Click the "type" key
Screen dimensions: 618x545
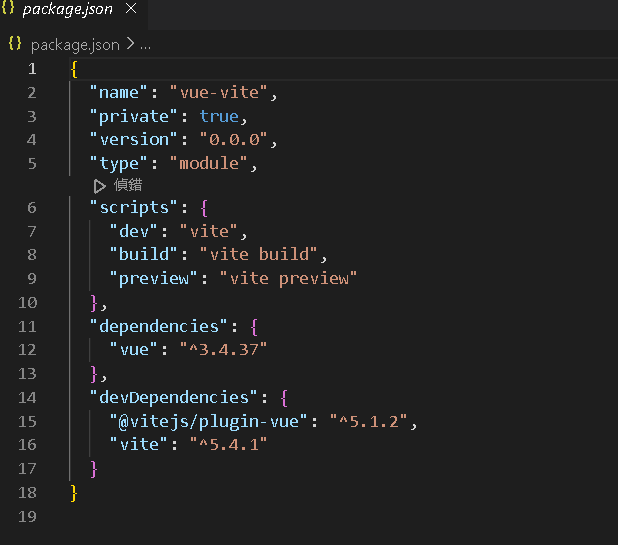pos(119,164)
